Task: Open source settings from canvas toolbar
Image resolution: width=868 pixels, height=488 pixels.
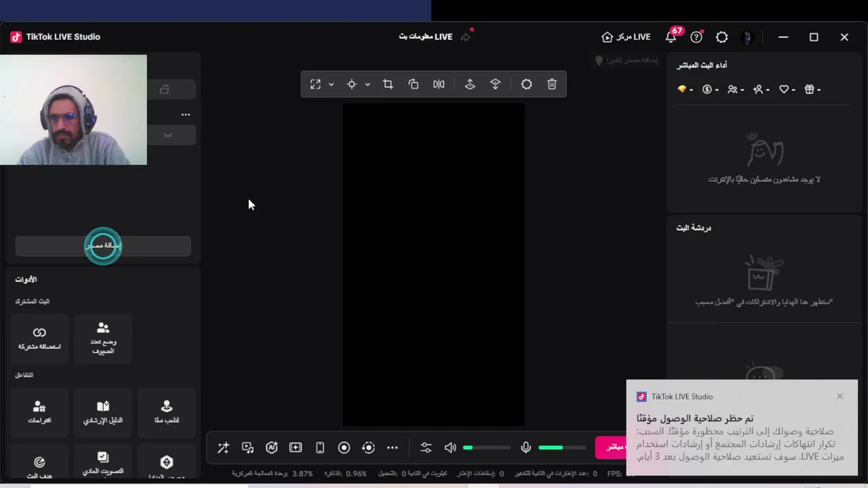Action: click(x=526, y=84)
